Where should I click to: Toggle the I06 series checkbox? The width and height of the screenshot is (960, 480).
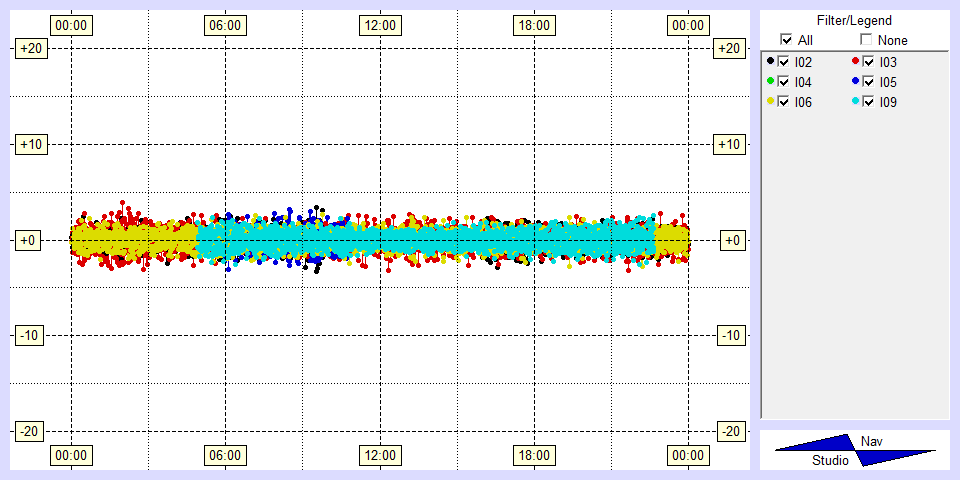tap(783, 102)
